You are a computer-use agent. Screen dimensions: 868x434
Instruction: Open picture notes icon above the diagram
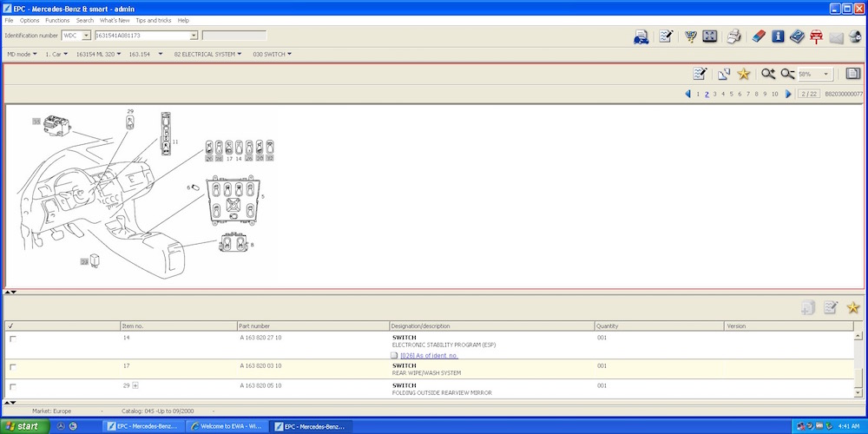click(x=700, y=74)
